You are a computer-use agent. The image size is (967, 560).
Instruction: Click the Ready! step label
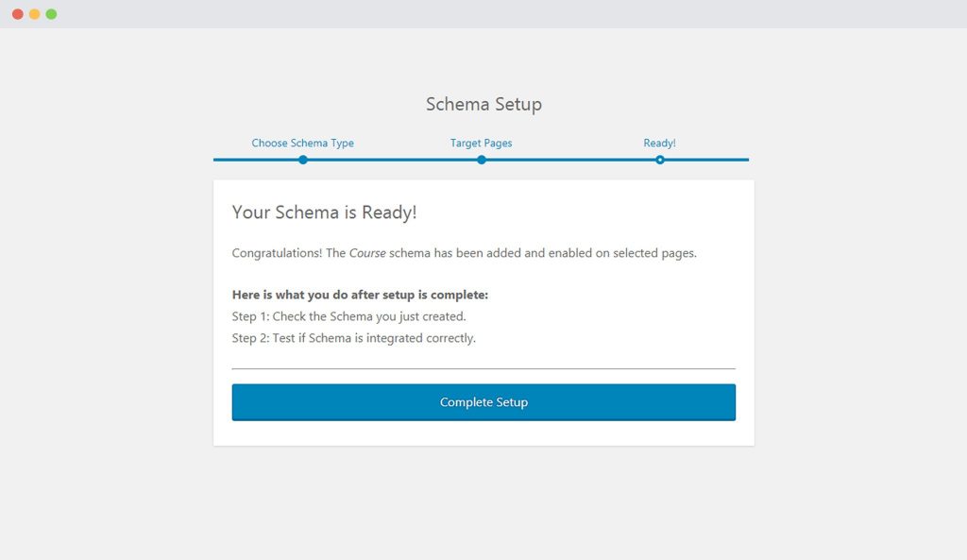pos(659,144)
